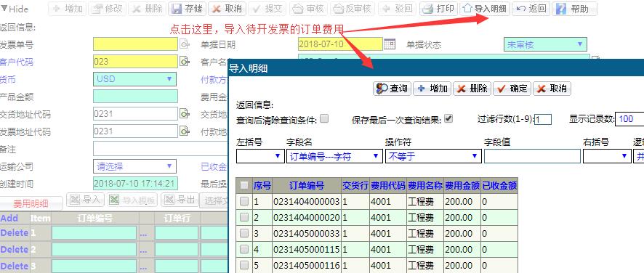Click 查询 in the 导入明细 dialog
Image resolution: width=644 pixels, height=273 pixels.
[x=392, y=89]
